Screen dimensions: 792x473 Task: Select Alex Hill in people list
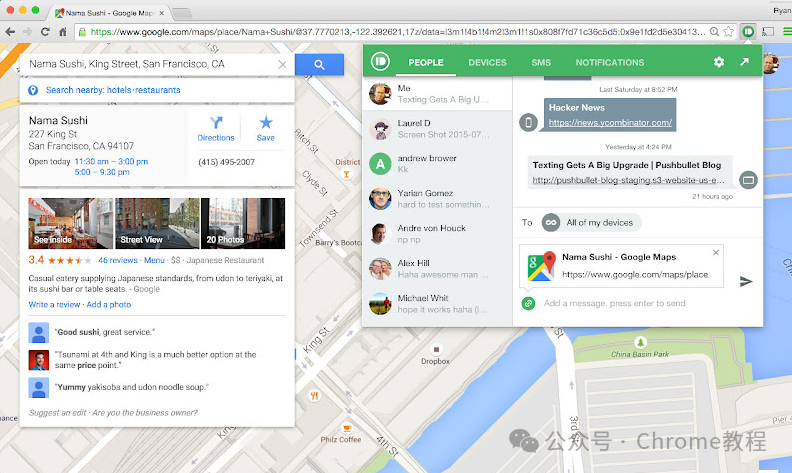(x=437, y=268)
